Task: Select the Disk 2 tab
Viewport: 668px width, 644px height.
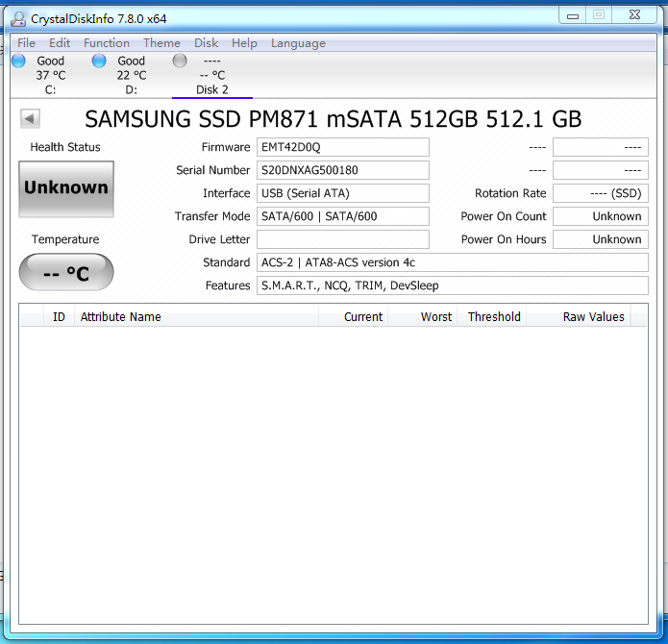Action: [x=212, y=75]
